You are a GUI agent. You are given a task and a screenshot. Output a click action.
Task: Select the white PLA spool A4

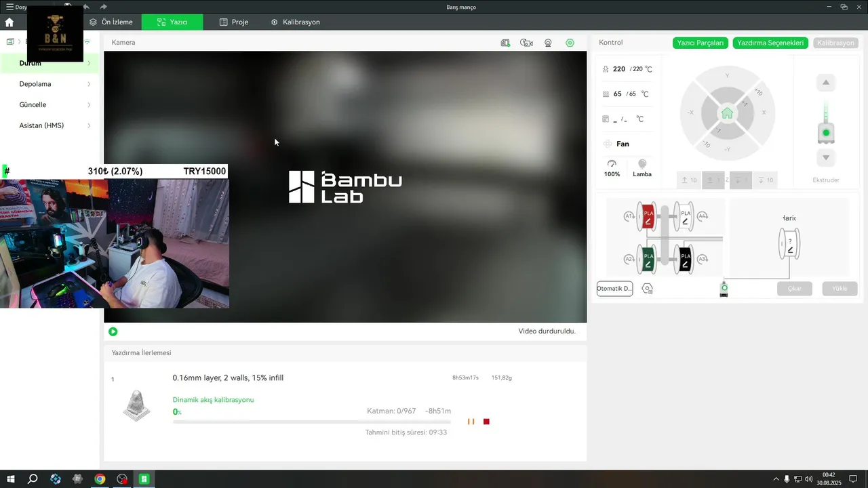(684, 216)
